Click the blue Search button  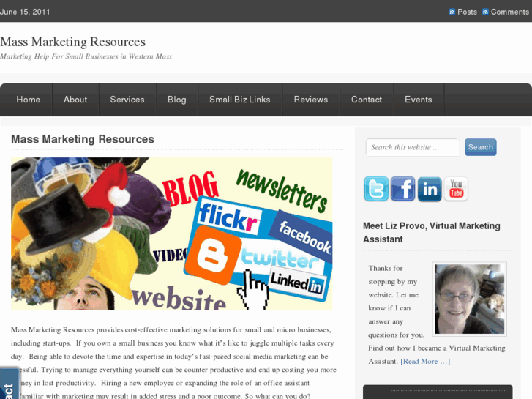tap(481, 147)
